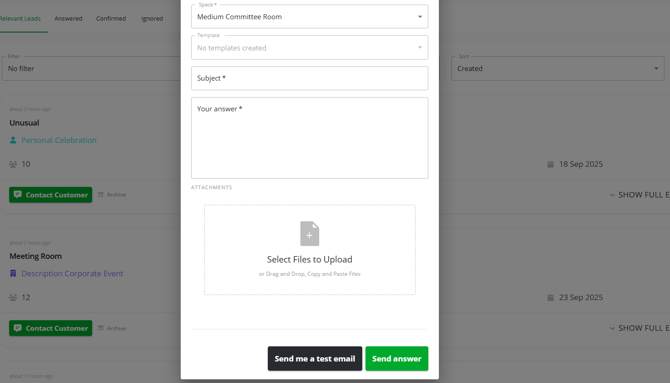Click the file upload plus icon

click(x=309, y=233)
